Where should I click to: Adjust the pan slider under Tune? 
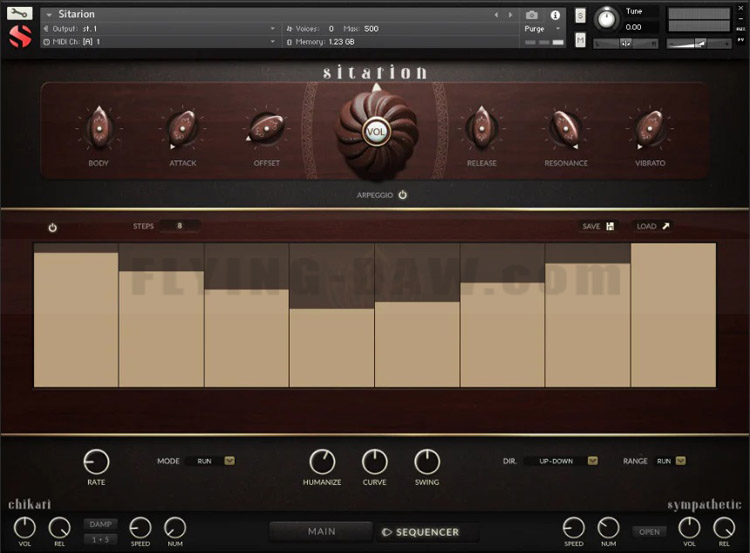tap(626, 44)
